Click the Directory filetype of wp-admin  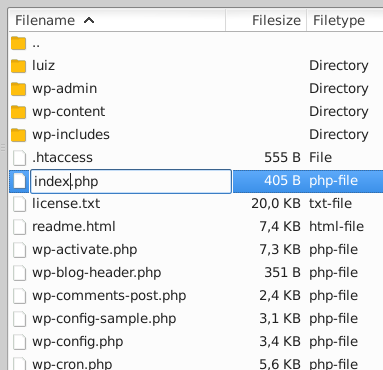339,89
